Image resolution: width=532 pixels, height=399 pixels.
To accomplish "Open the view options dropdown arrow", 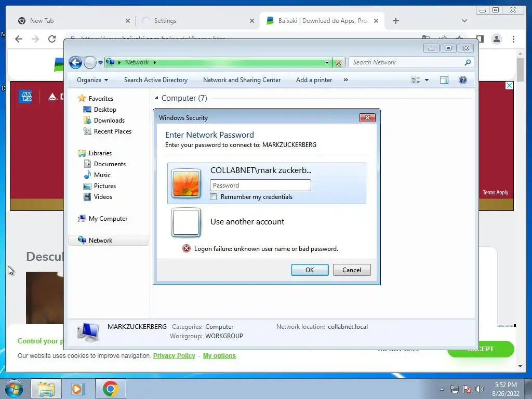I will pyautogui.click(x=427, y=80).
